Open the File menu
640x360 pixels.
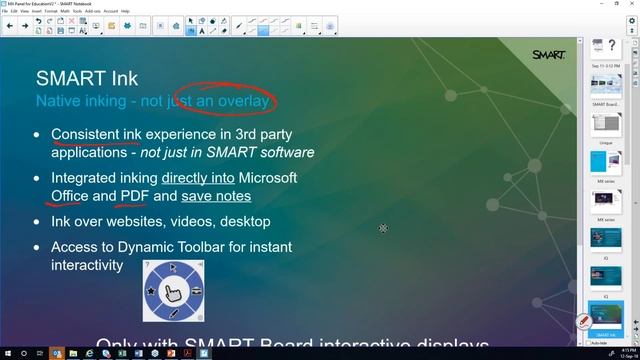pos(5,11)
